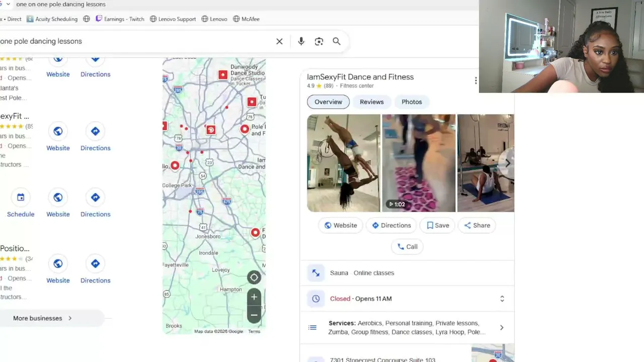This screenshot has width=644, height=362.
Task: Call IamSexyFit Dance and Fitness
Action: click(408, 246)
